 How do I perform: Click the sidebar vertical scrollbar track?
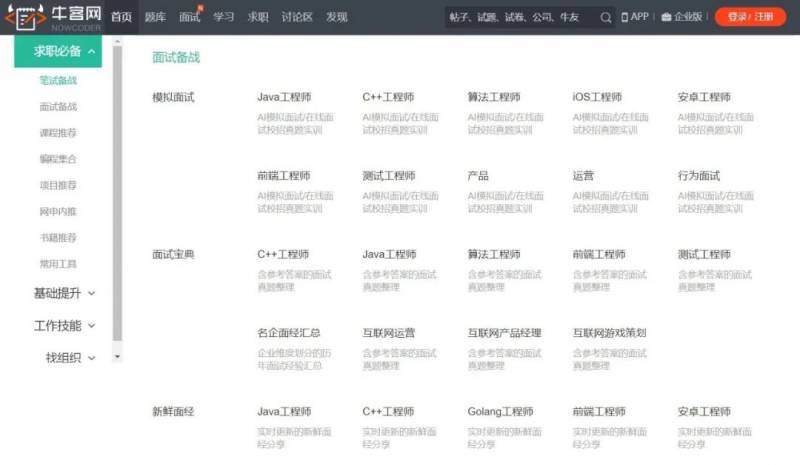click(x=117, y=200)
